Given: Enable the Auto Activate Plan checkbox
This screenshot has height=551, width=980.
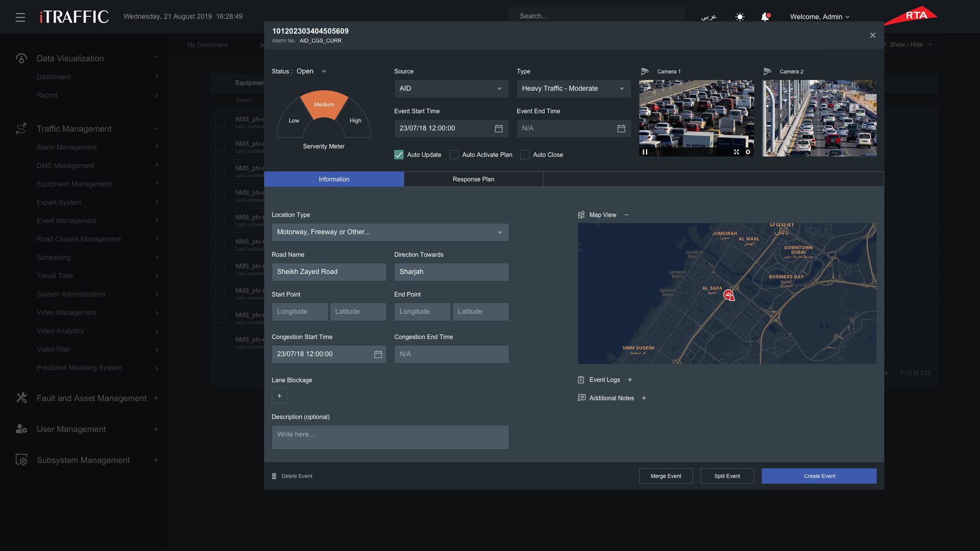Looking at the screenshot, I should [454, 155].
